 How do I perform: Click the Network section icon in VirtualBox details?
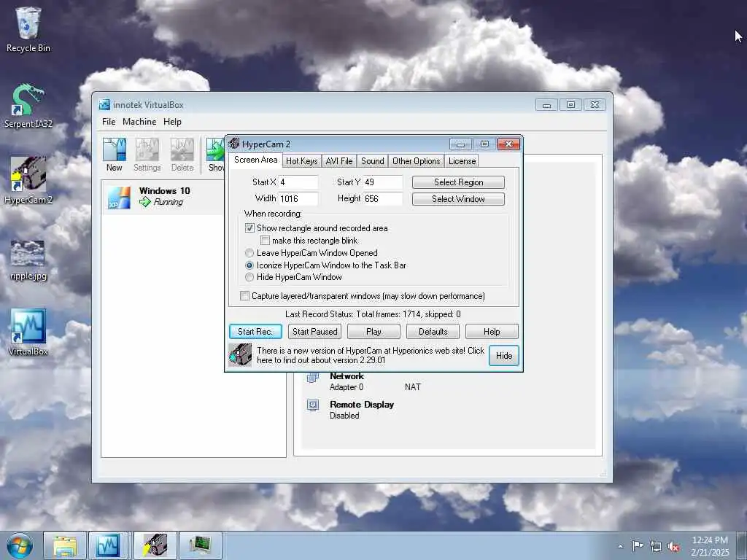pyautogui.click(x=313, y=378)
